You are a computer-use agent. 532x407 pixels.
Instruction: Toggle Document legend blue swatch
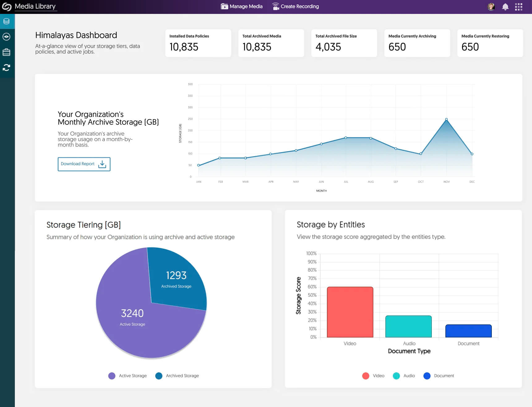[427, 376]
